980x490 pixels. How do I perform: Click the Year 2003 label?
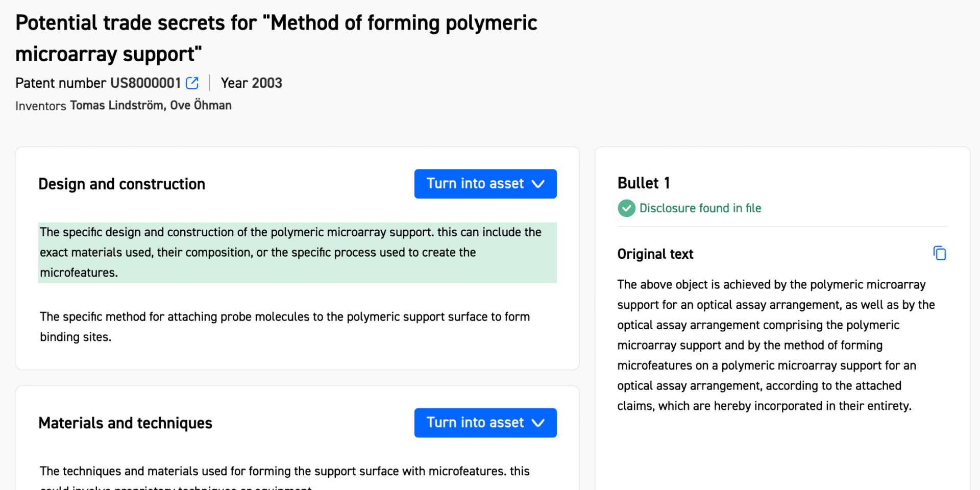click(251, 83)
